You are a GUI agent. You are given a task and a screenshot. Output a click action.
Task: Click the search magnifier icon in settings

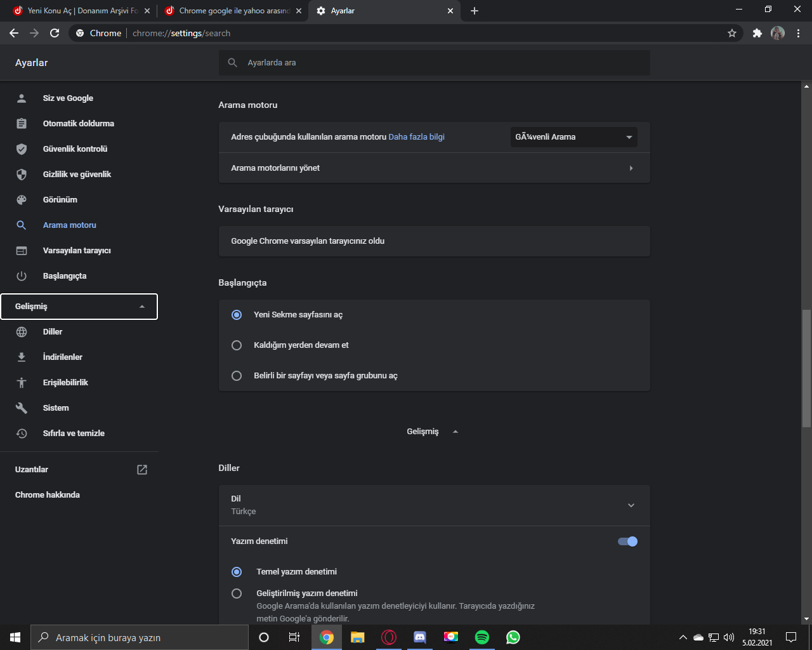tap(233, 63)
